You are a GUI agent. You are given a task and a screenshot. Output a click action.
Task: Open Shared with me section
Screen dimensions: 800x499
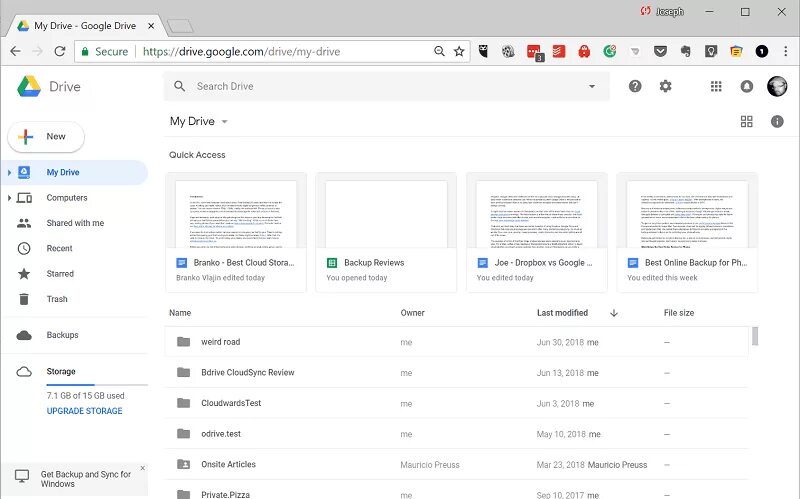click(x=75, y=223)
